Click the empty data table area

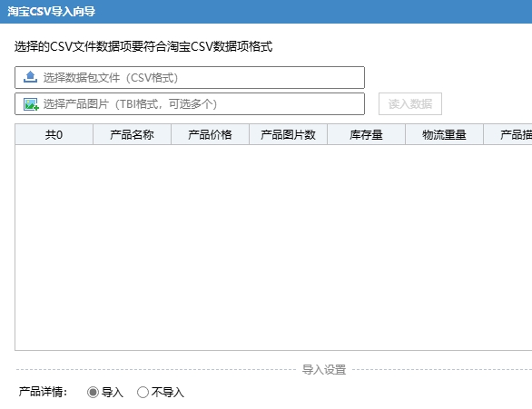[x=273, y=248]
